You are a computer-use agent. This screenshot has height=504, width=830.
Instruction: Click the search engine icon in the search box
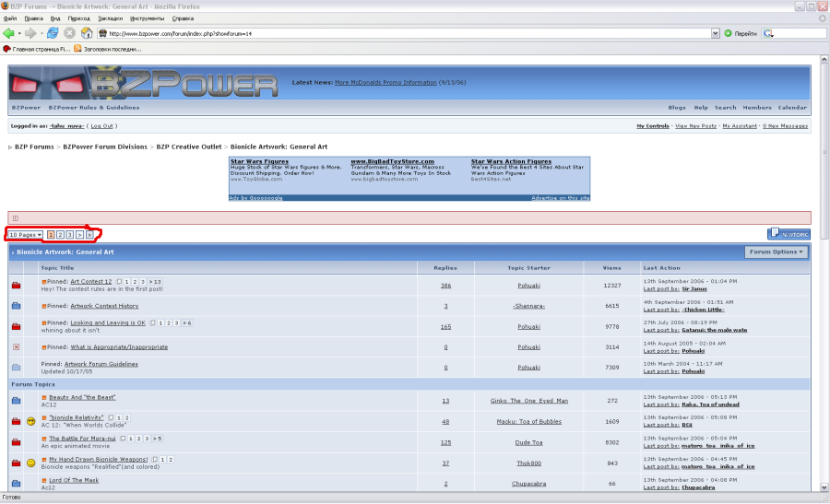pyautogui.click(x=768, y=33)
